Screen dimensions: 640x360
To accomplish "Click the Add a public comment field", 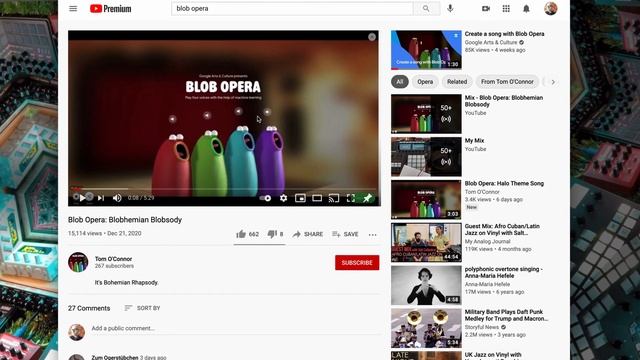I will point(236,328).
